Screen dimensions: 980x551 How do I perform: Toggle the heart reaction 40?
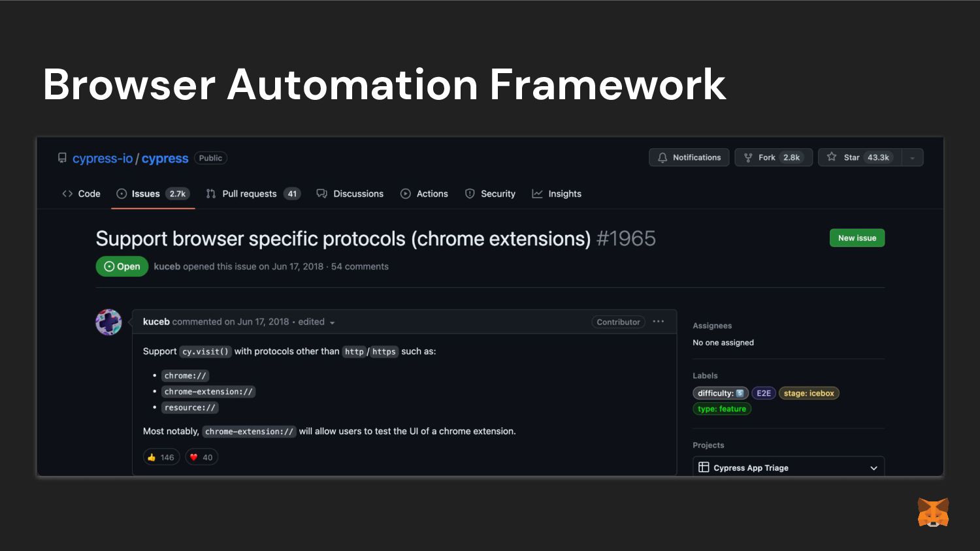tap(201, 457)
